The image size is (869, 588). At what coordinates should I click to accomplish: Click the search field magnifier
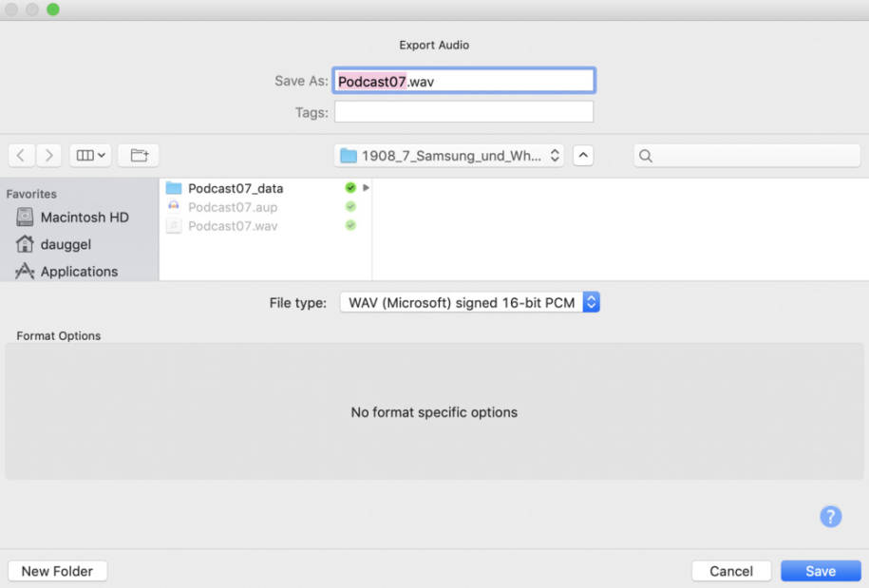(x=646, y=156)
